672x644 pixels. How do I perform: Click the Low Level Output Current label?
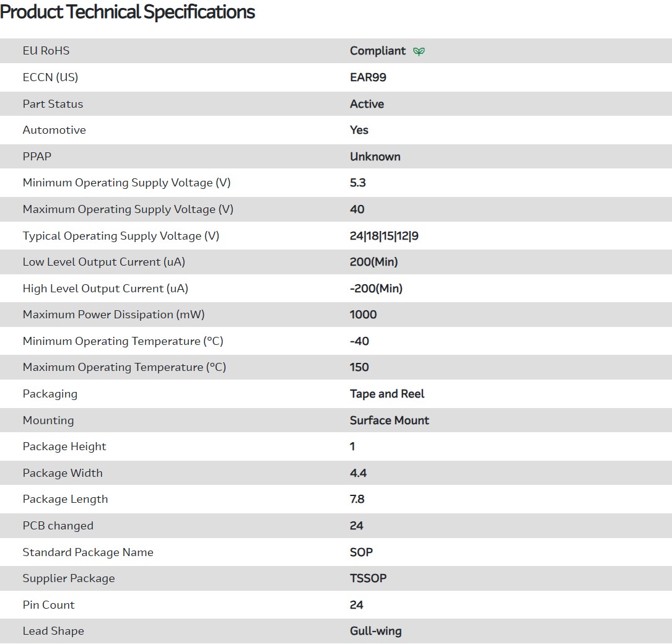[x=103, y=262]
